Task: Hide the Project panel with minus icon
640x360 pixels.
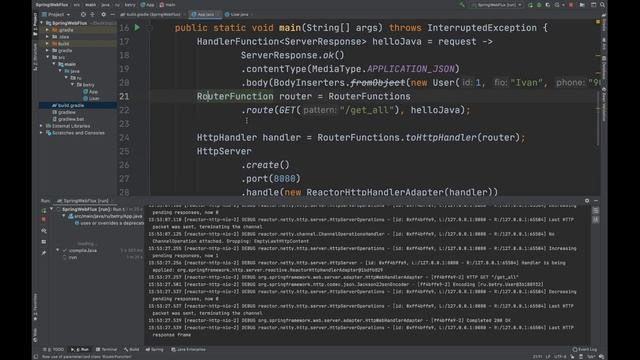Action: click(112, 14)
